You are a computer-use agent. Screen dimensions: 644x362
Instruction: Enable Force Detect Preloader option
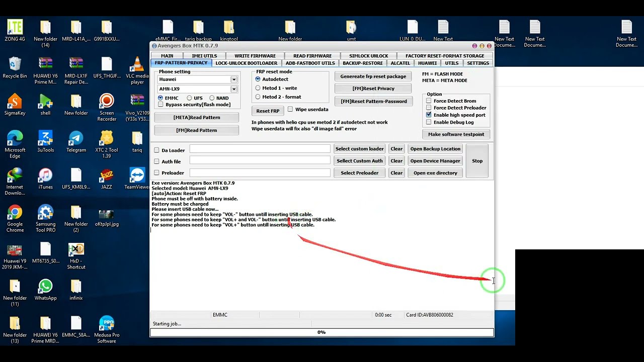[x=429, y=108]
